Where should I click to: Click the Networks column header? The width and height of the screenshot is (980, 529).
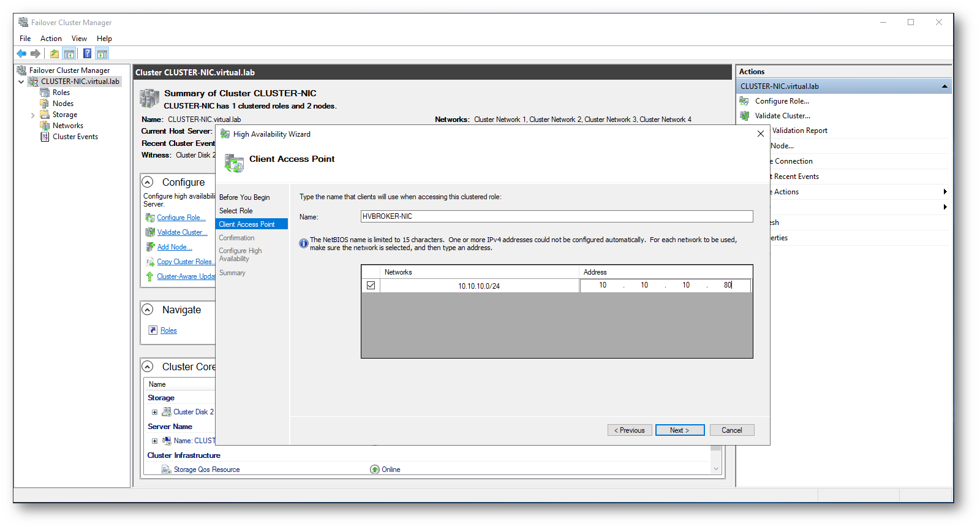tap(480, 272)
